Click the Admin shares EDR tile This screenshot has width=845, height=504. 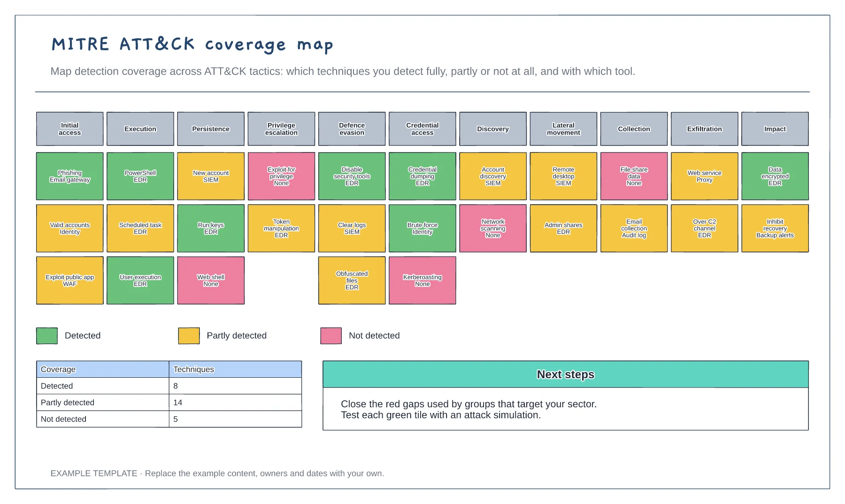tap(563, 229)
